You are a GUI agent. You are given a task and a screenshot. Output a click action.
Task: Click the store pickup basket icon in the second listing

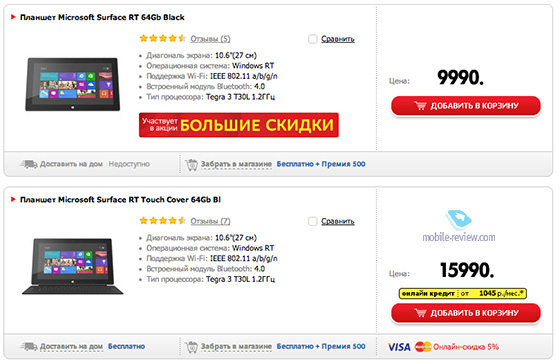(x=191, y=346)
